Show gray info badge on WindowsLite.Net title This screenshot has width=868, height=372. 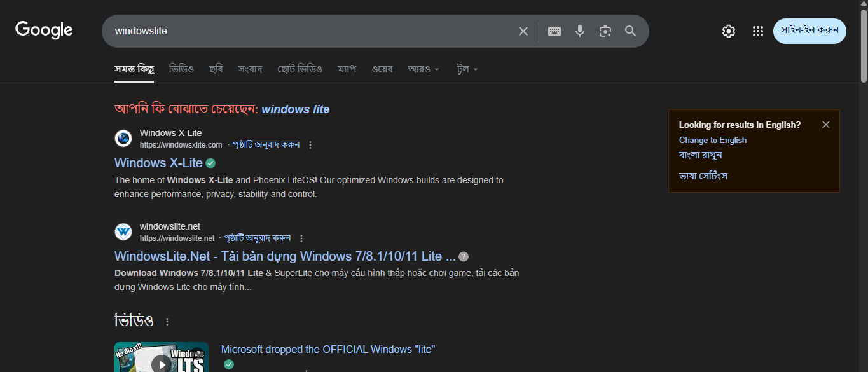464,257
